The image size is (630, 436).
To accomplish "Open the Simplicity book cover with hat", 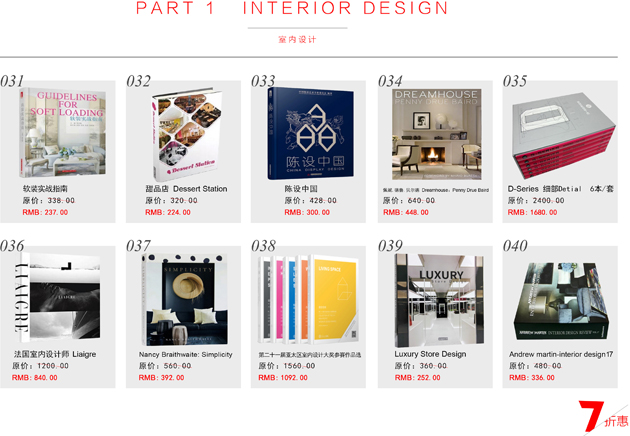I will pos(184,299).
